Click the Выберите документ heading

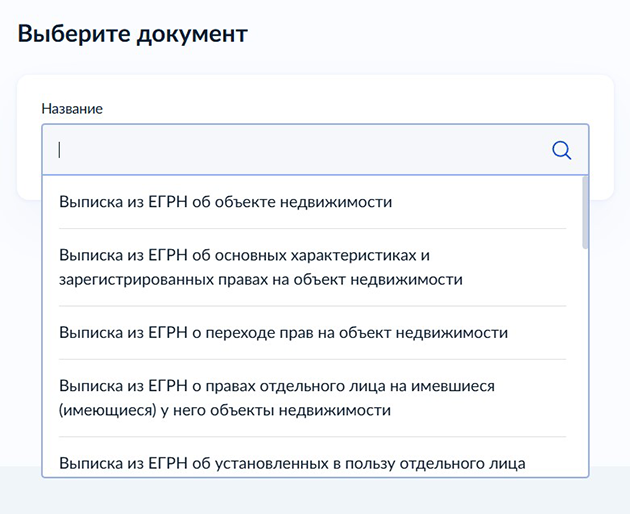133,34
